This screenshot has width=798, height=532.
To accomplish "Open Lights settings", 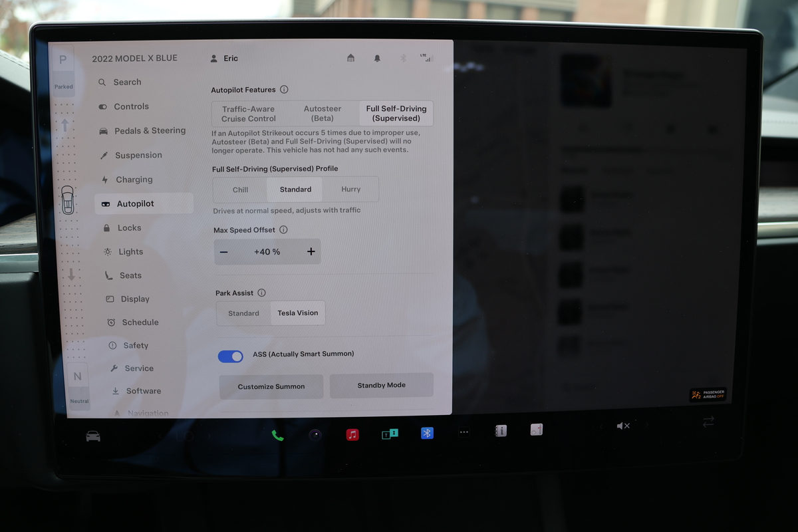I will point(123,252).
